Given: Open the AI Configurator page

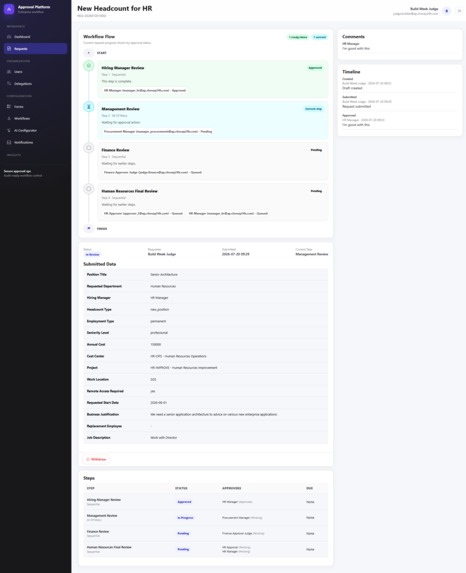Looking at the screenshot, I should [x=35, y=130].
